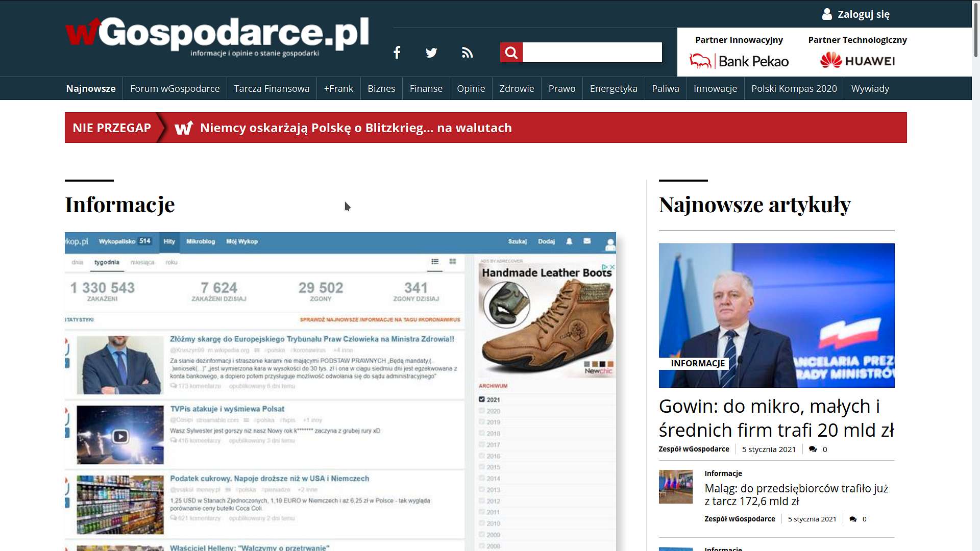Click the wGospodarce.pl site logo
The image size is (980, 551).
point(217,37)
